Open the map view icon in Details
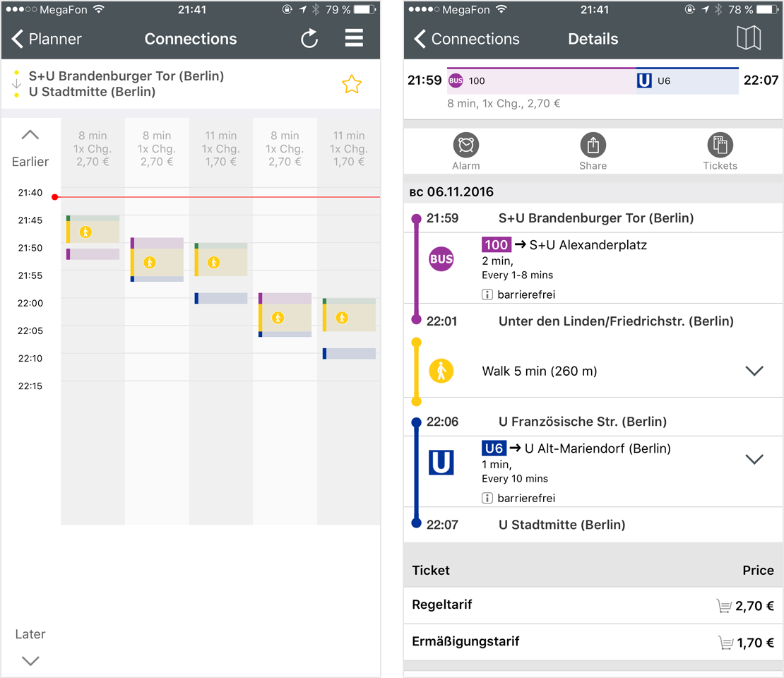 tap(749, 38)
